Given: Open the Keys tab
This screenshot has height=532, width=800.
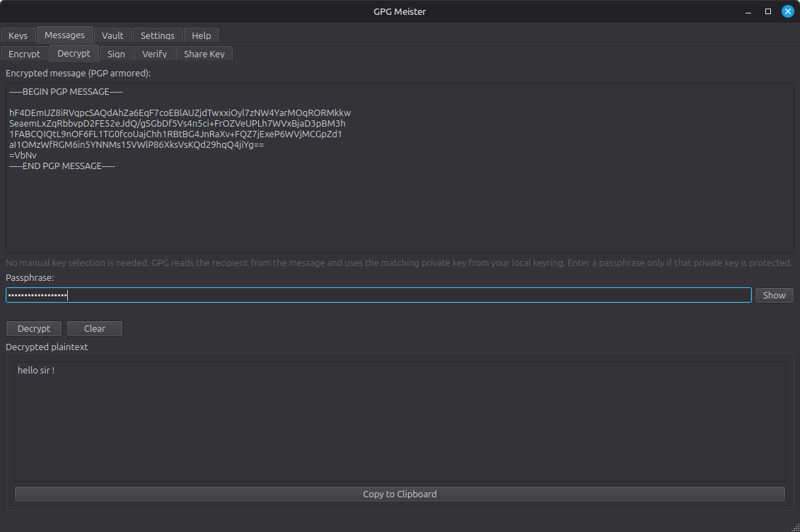Looking at the screenshot, I should click(x=18, y=35).
